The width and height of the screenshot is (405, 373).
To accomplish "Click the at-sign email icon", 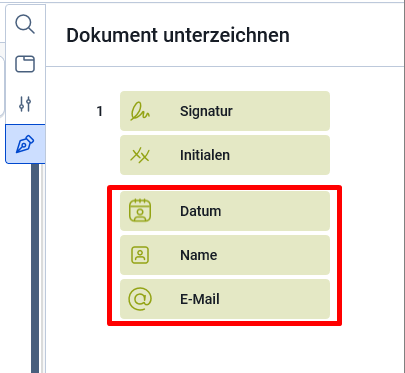I will tap(140, 299).
